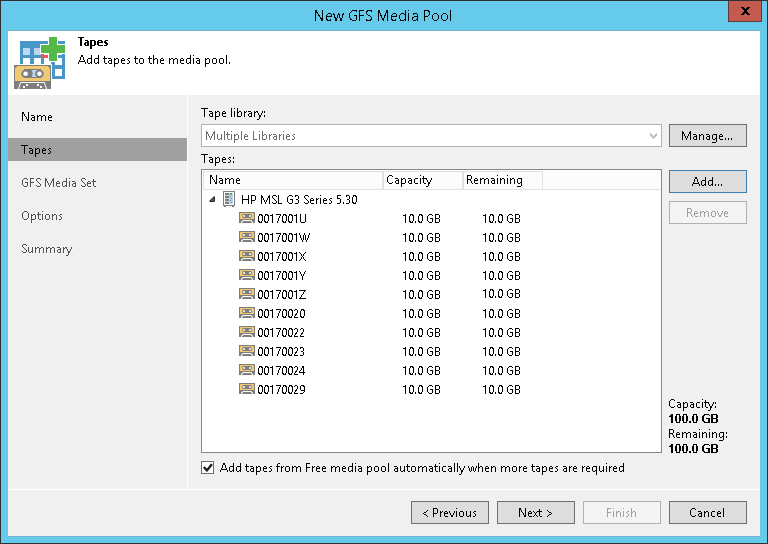Click the tape icon beside 0017001W
Screen dimensions: 768x544
[247, 237]
